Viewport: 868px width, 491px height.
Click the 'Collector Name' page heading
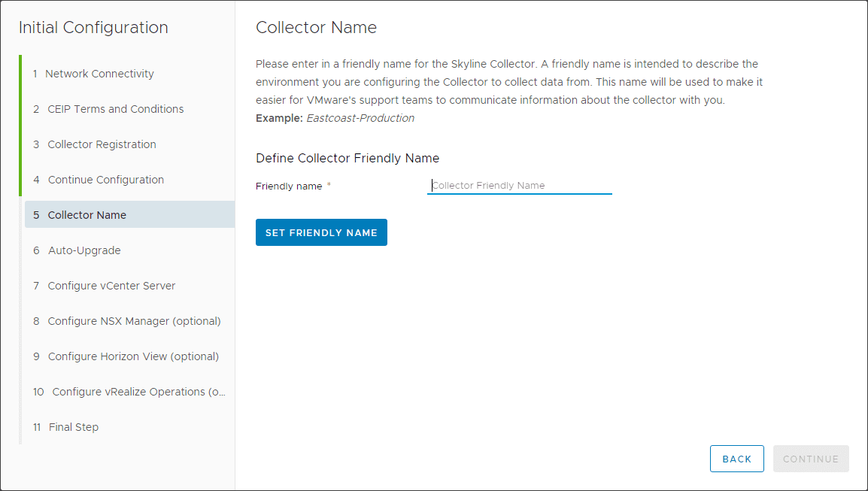[x=316, y=28]
